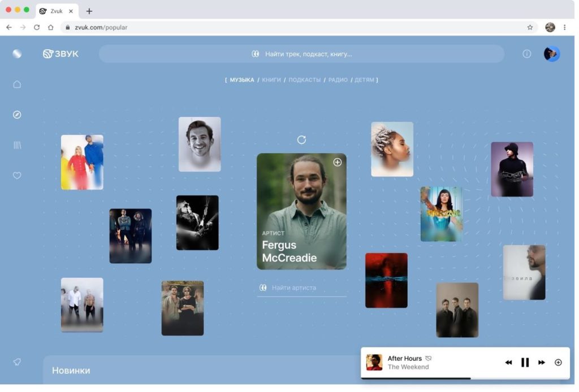Screen dimensions: 579x392
Task: Open the РАДИО section
Action: (x=338, y=80)
